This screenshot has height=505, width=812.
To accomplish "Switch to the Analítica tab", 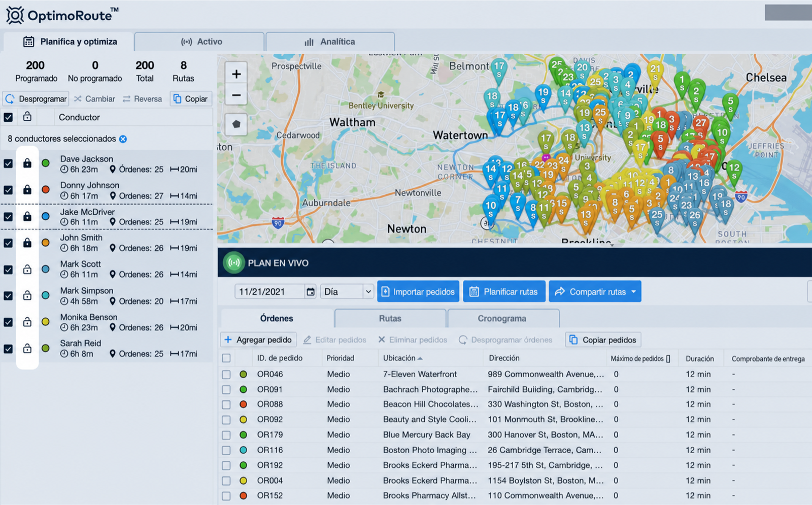I will click(x=330, y=42).
